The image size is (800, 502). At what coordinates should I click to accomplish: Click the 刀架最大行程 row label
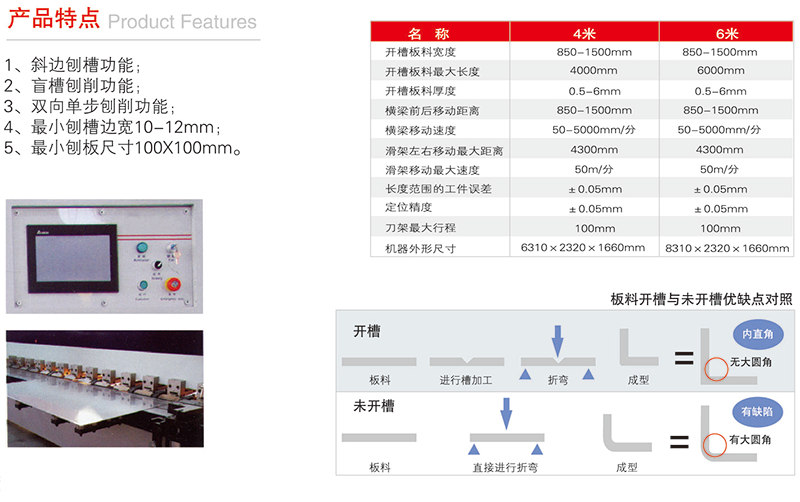pyautogui.click(x=420, y=228)
